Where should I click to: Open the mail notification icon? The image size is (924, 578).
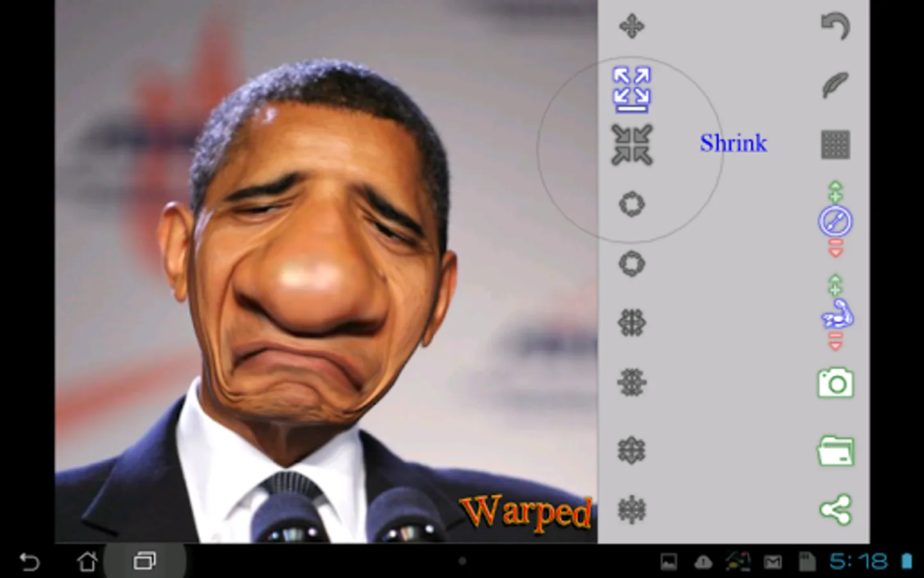click(x=773, y=563)
